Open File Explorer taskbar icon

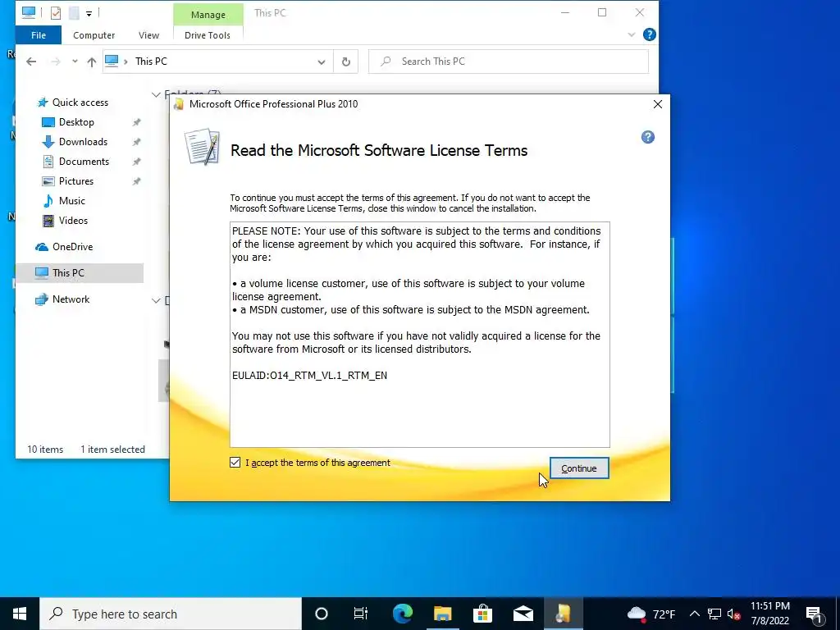click(x=442, y=614)
